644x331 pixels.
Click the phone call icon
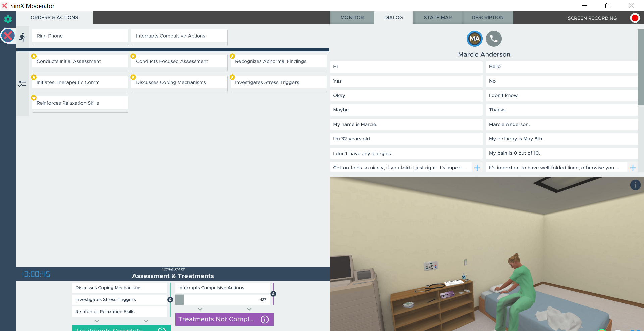point(494,39)
